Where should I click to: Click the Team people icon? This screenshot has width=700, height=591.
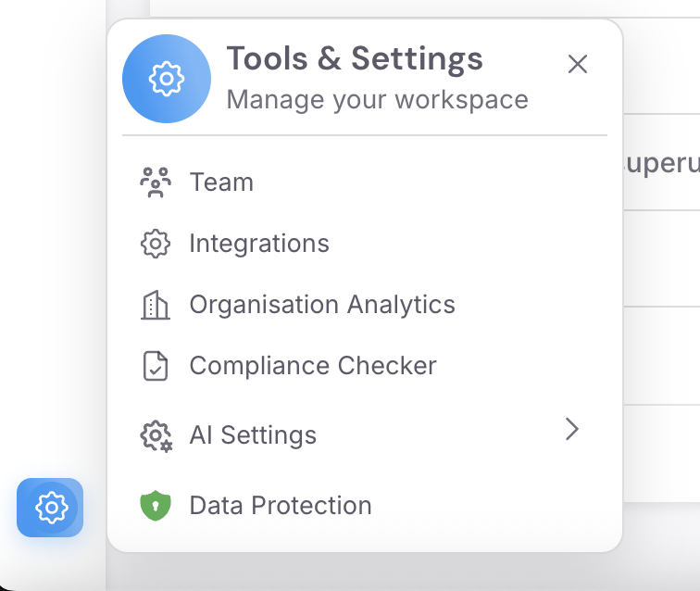point(156,182)
